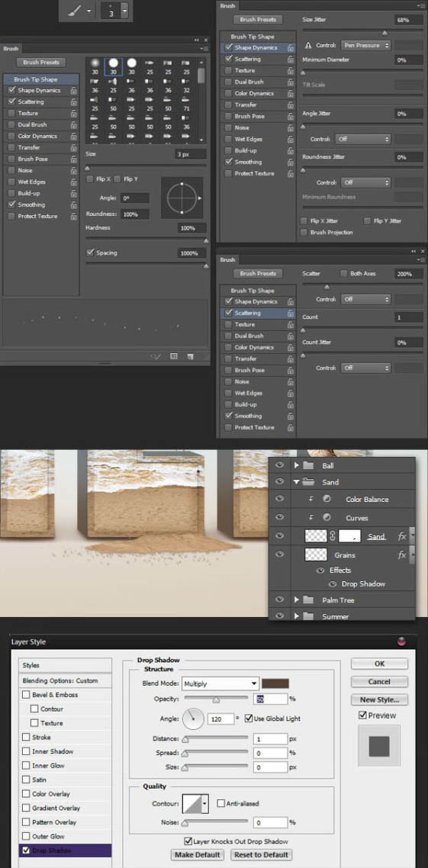This screenshot has width=428, height=868.
Task: Click the Grains layer fx icon
Action: coord(402,555)
